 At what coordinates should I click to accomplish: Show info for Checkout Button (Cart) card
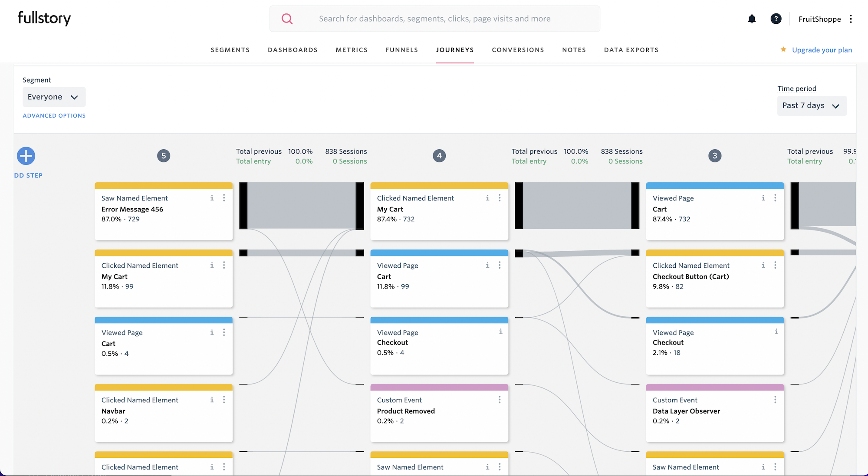(763, 265)
